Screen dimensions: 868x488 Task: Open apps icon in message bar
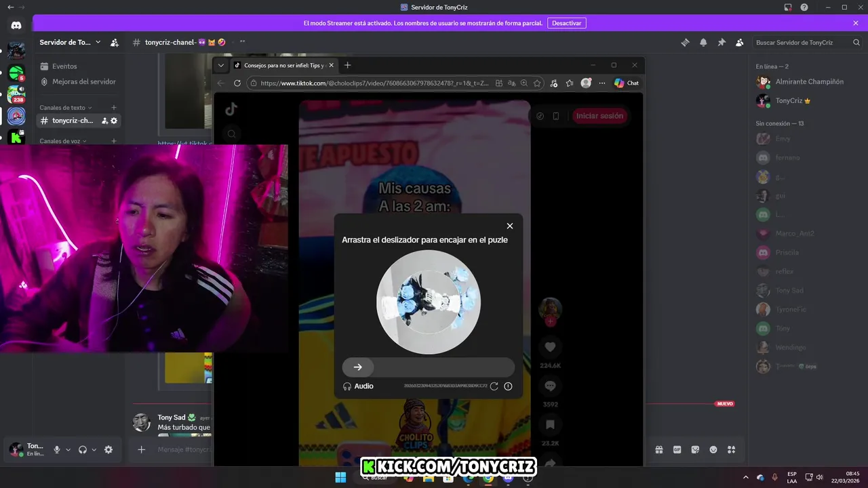tap(731, 449)
